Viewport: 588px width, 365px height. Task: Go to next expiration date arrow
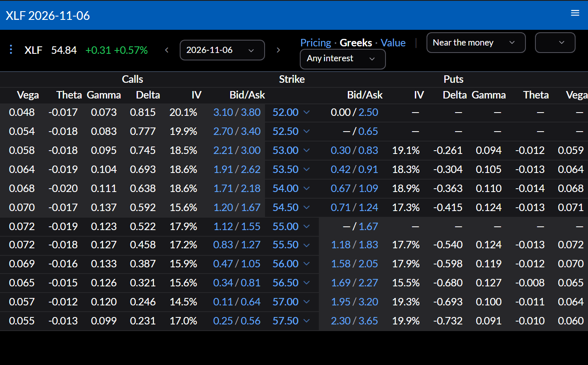[278, 50]
